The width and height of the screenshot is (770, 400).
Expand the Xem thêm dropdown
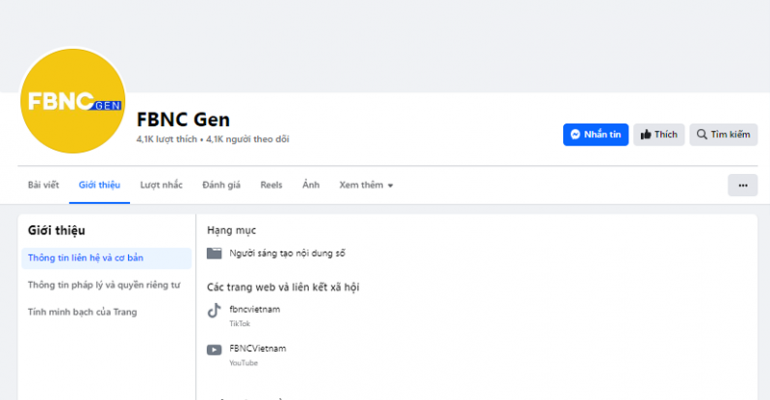pos(366,185)
